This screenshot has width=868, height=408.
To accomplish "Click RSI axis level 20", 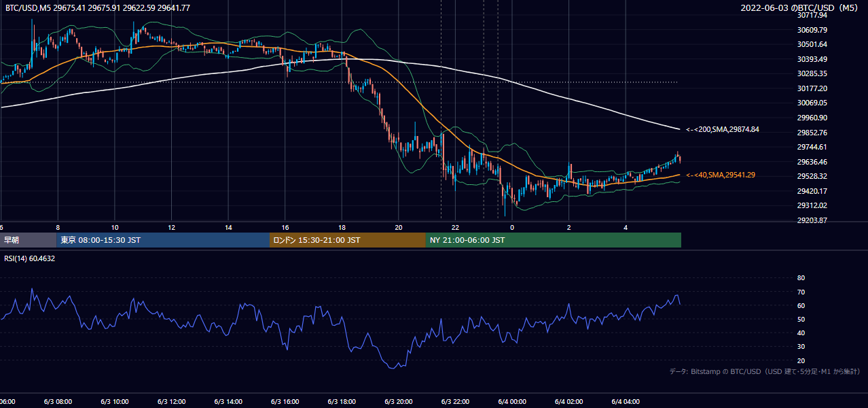I will [801, 360].
